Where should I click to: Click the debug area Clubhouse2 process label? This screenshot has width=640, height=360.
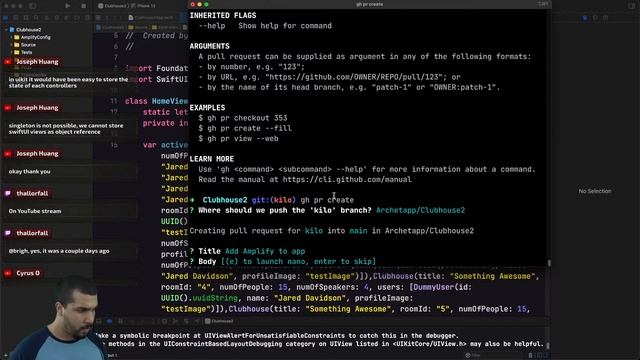pos(220,321)
